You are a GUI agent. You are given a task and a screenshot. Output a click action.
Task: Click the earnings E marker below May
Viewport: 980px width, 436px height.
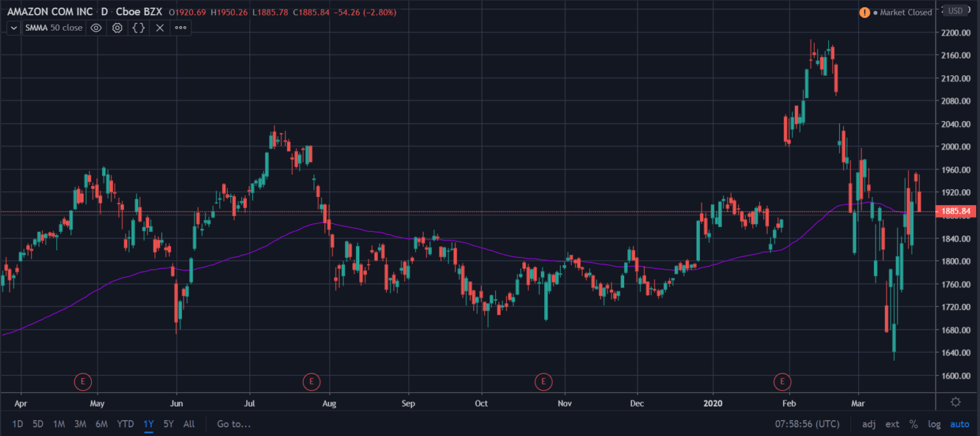[83, 381]
